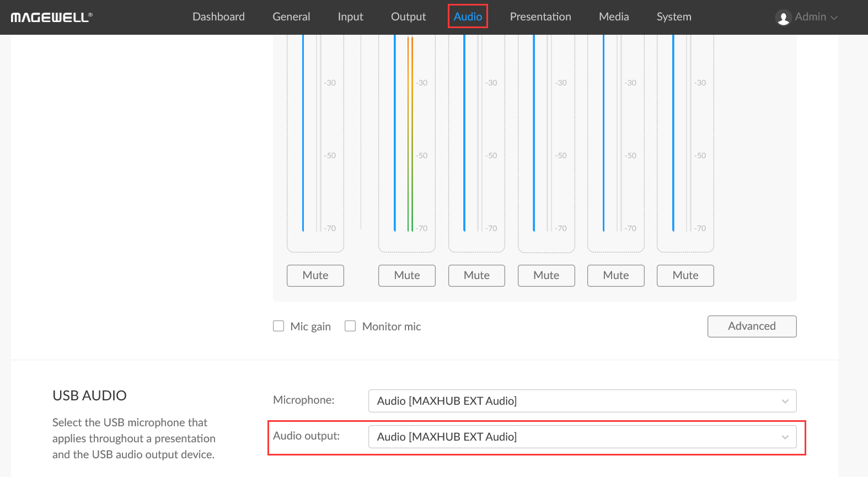Open the Microphone device dropdown
Viewport: 868px width, 477px height.
[582, 401]
